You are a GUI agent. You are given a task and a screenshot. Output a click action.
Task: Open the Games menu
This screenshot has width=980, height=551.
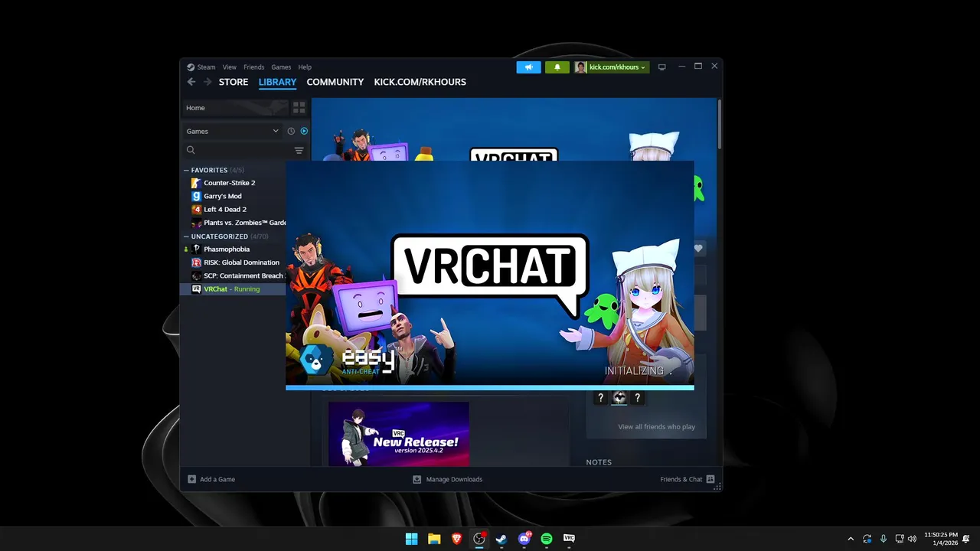tap(281, 67)
